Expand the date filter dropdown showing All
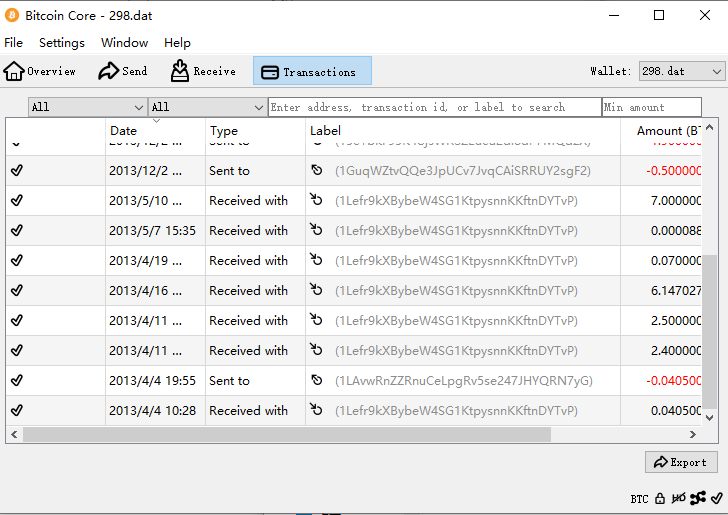 pos(87,107)
